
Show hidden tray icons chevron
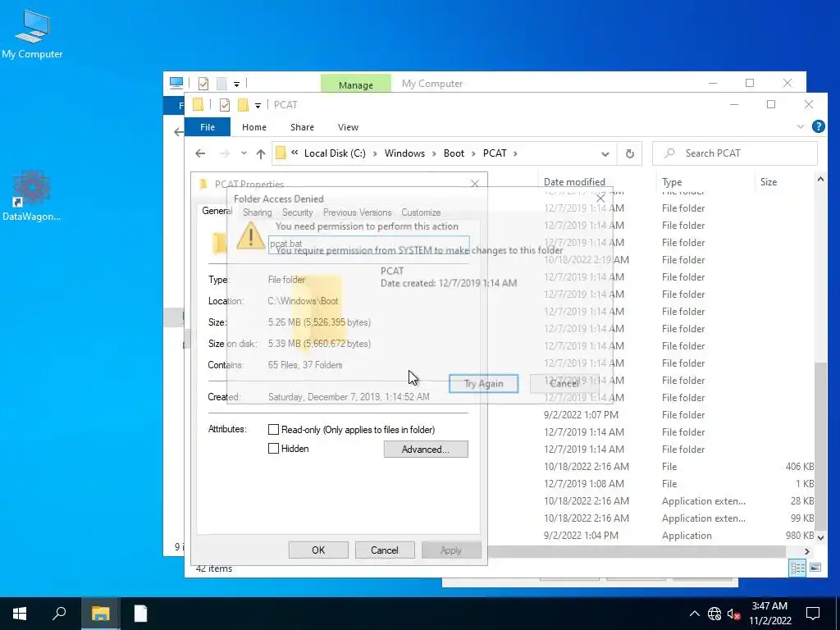[694, 614]
